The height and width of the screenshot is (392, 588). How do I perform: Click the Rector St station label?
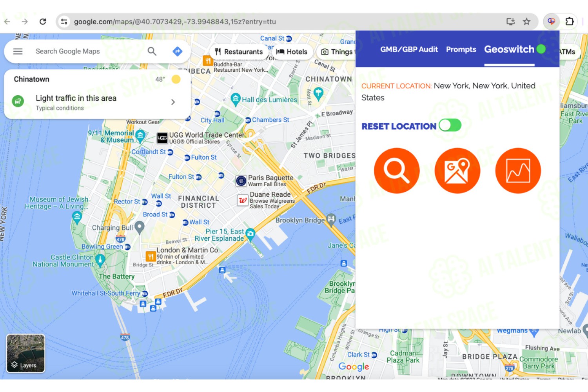[127, 201]
